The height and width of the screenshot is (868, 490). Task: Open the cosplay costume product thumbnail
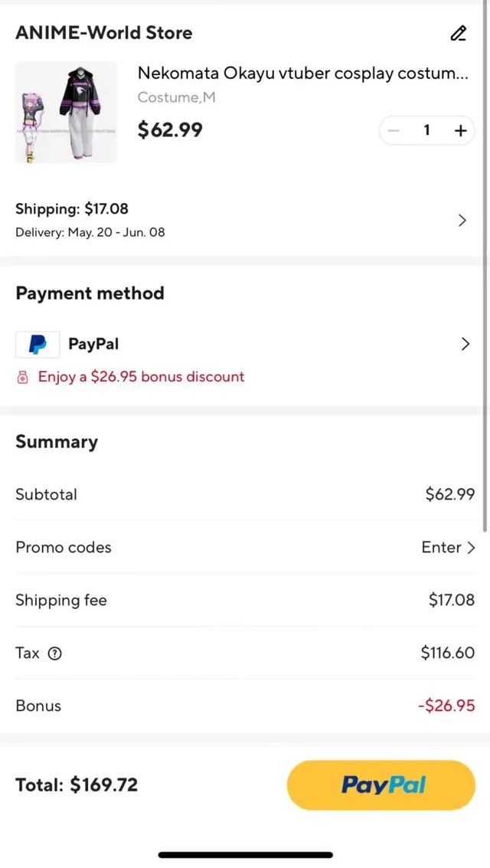click(66, 113)
